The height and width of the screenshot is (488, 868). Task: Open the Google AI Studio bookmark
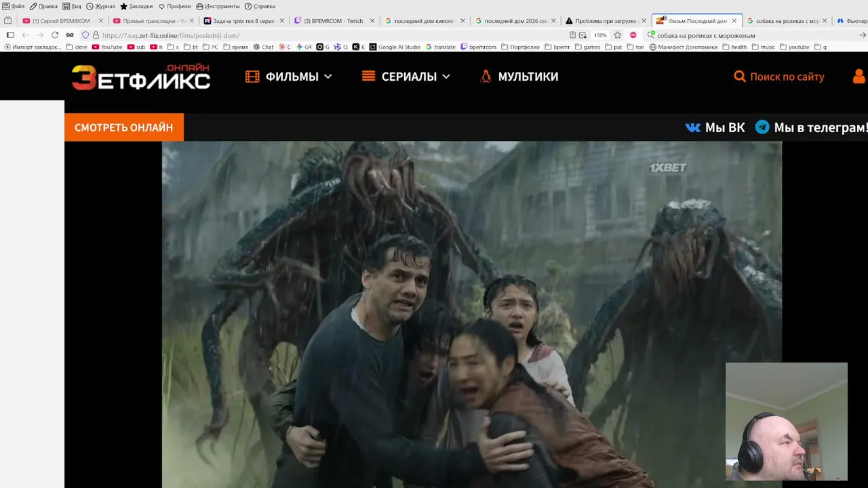395,47
